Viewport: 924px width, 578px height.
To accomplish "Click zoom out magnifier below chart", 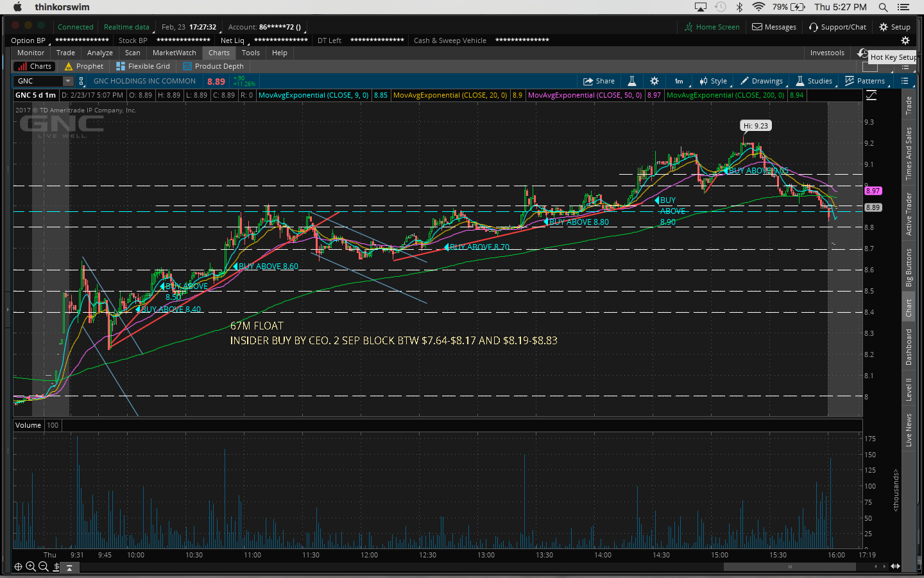I will coord(44,566).
